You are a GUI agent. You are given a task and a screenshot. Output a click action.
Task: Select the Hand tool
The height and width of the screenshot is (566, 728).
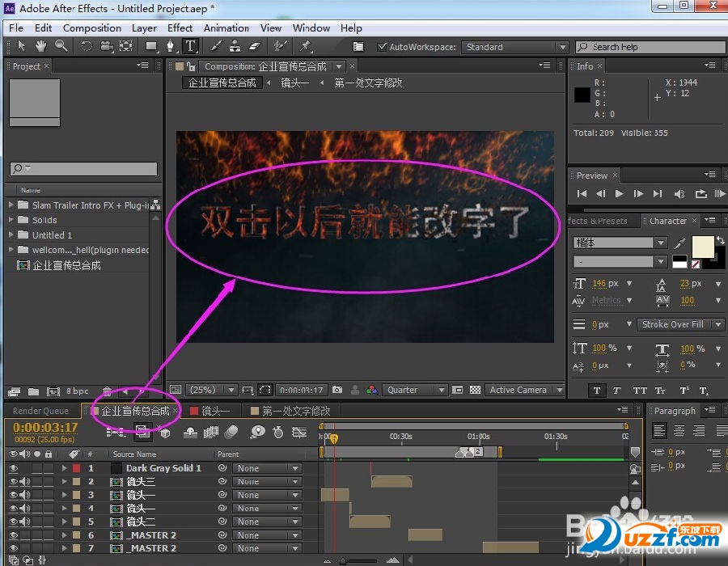(41, 46)
